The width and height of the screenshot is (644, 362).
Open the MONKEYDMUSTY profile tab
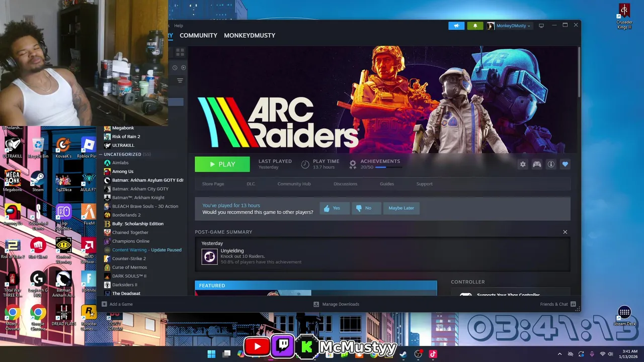pyautogui.click(x=250, y=35)
